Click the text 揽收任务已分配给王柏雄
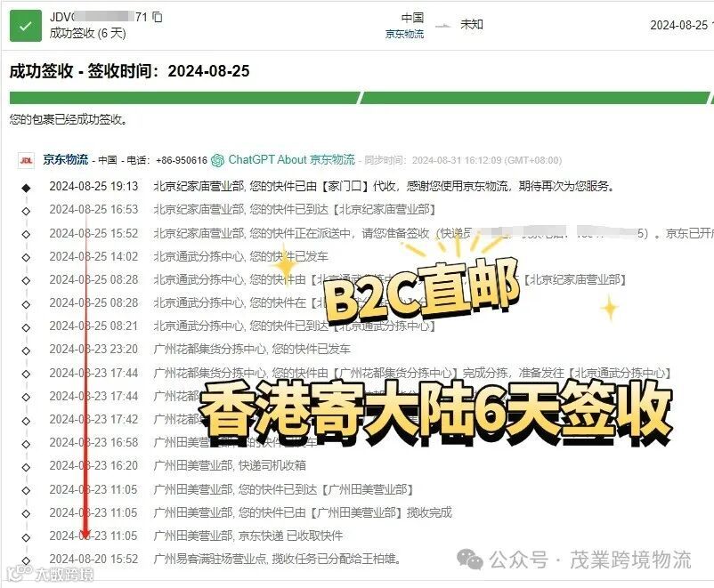 pyautogui.click(x=336, y=559)
